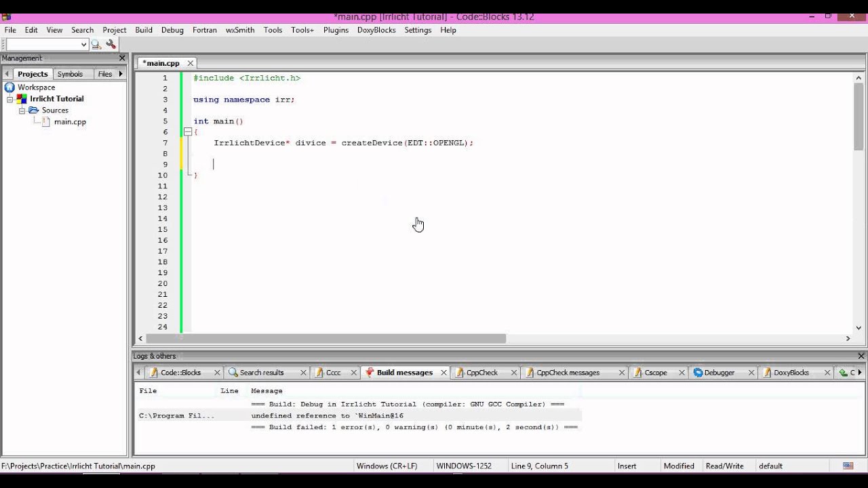This screenshot has height=488, width=868.
Task: Click WINDOWS-1252 encoding in status bar
Action: [x=464, y=466]
